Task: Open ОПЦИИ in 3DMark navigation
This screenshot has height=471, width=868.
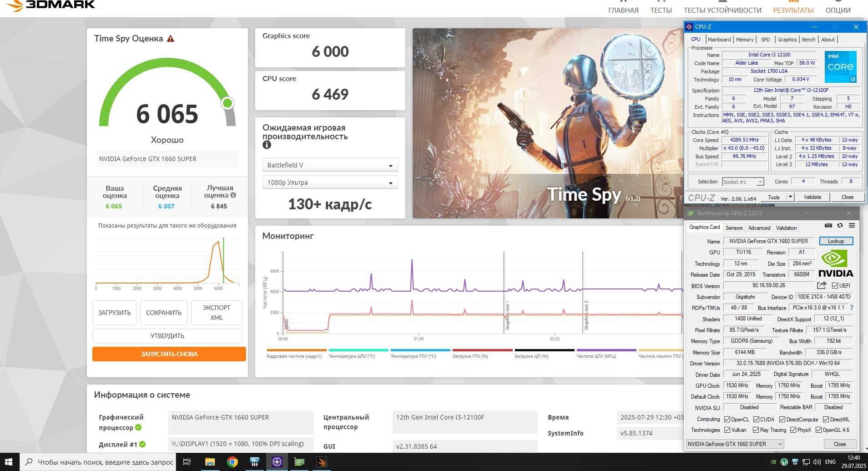Action: click(x=838, y=10)
